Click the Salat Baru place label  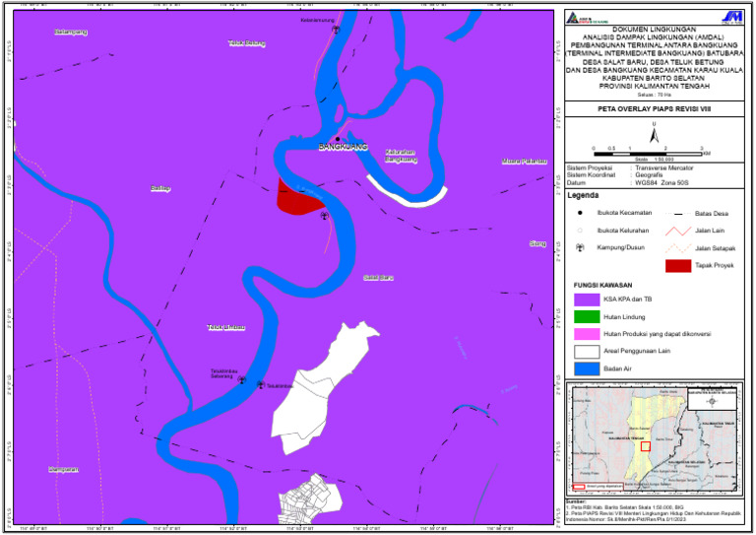tap(378, 278)
